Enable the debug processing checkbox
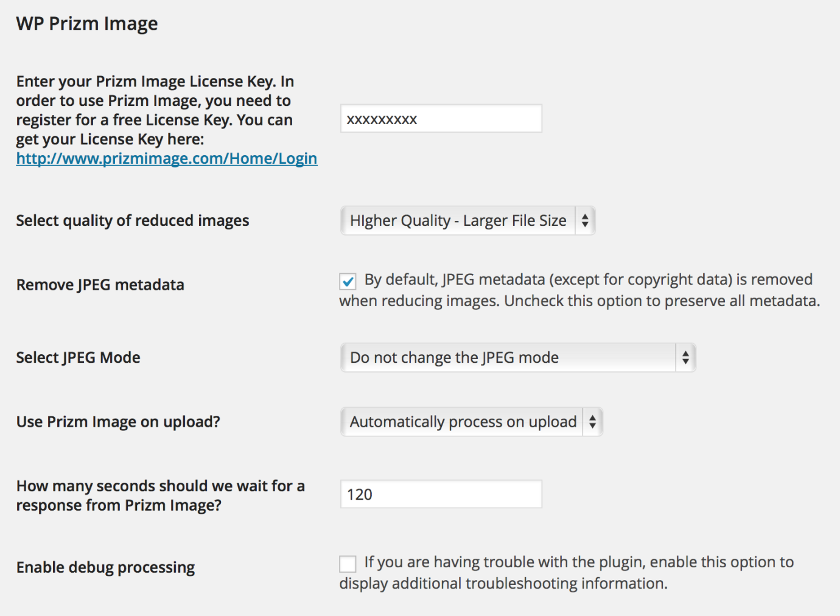This screenshot has width=840, height=616. [348, 564]
